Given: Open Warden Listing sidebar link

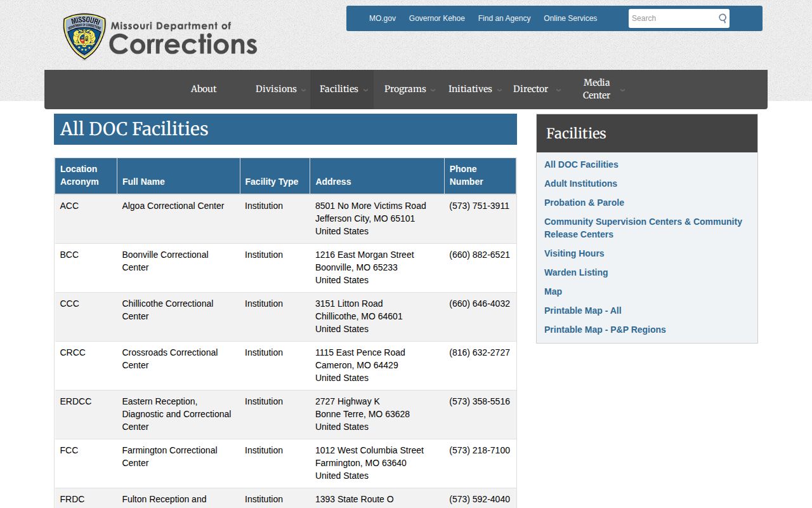Looking at the screenshot, I should (576, 272).
